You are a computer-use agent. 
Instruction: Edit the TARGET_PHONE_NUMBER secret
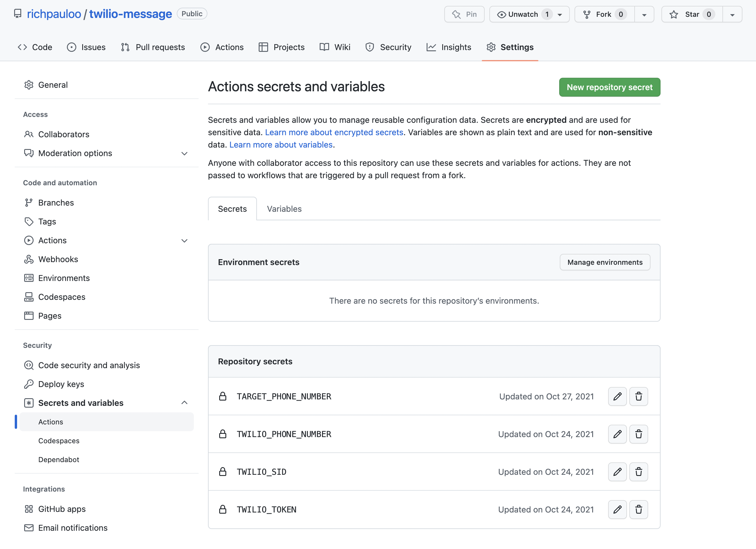point(617,396)
